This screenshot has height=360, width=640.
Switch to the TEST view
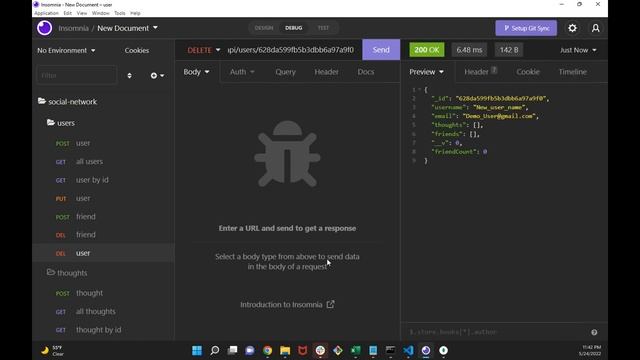click(323, 28)
